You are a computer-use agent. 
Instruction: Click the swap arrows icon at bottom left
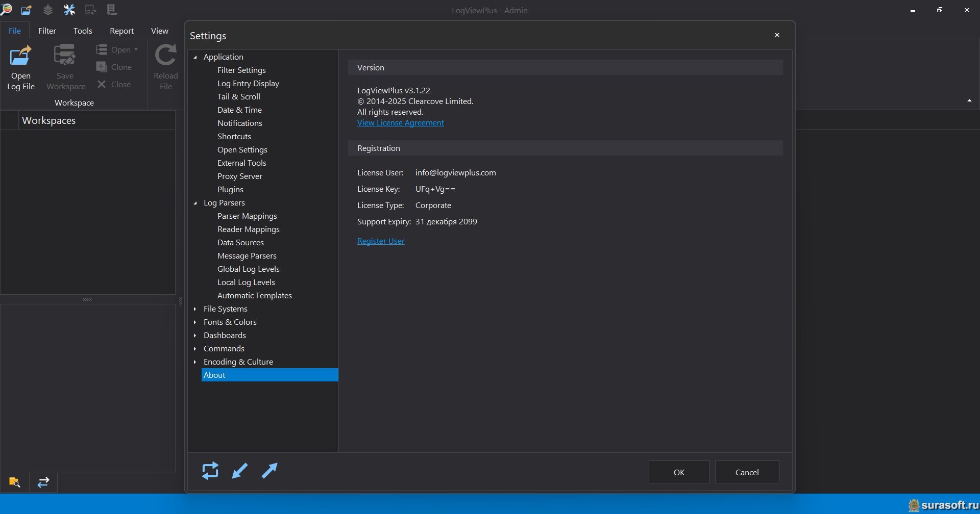43,482
